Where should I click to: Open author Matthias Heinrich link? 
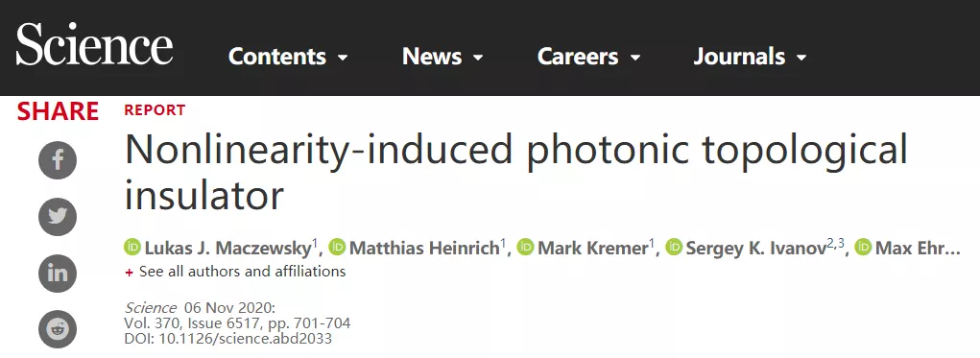click(x=424, y=249)
